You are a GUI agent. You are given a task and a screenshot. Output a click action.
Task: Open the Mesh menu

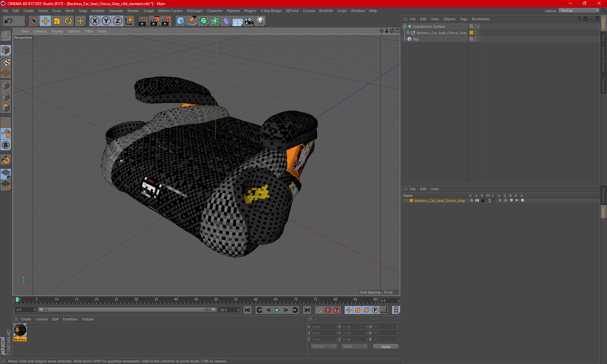point(70,11)
